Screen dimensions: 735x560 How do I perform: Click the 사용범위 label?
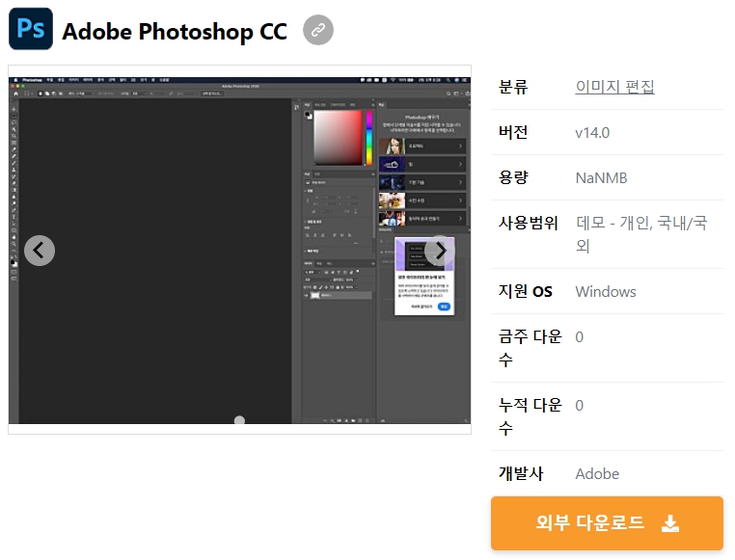(x=528, y=223)
